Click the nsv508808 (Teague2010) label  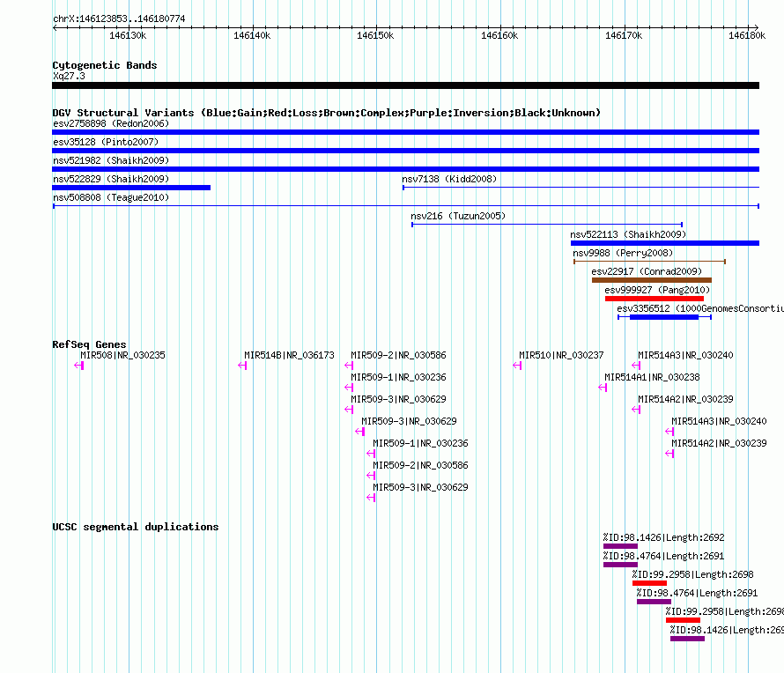(111, 197)
